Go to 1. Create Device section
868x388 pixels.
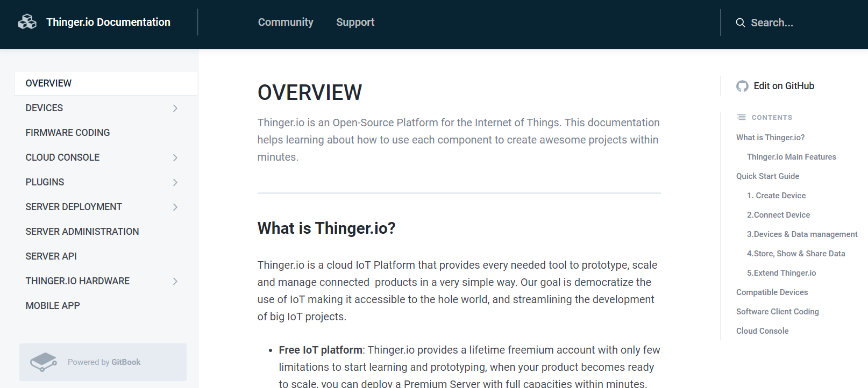[x=776, y=196]
